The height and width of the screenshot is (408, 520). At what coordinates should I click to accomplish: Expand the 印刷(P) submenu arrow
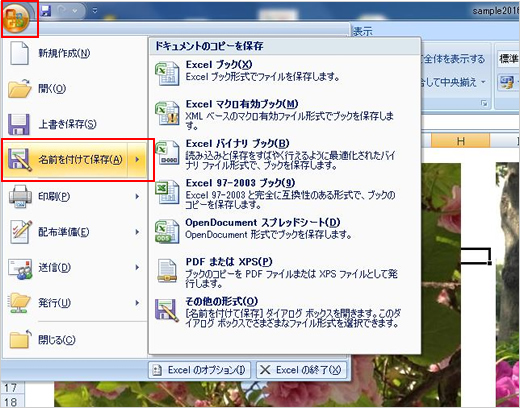pos(137,196)
